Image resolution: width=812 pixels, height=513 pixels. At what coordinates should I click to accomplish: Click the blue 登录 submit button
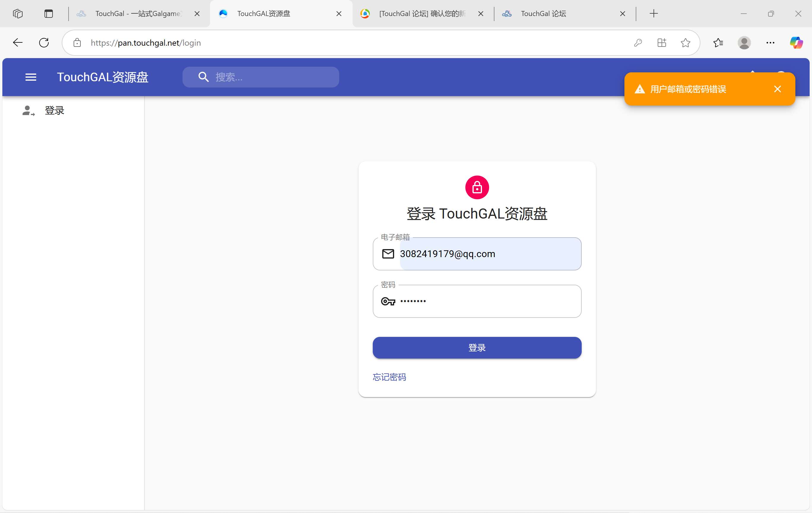click(x=477, y=348)
